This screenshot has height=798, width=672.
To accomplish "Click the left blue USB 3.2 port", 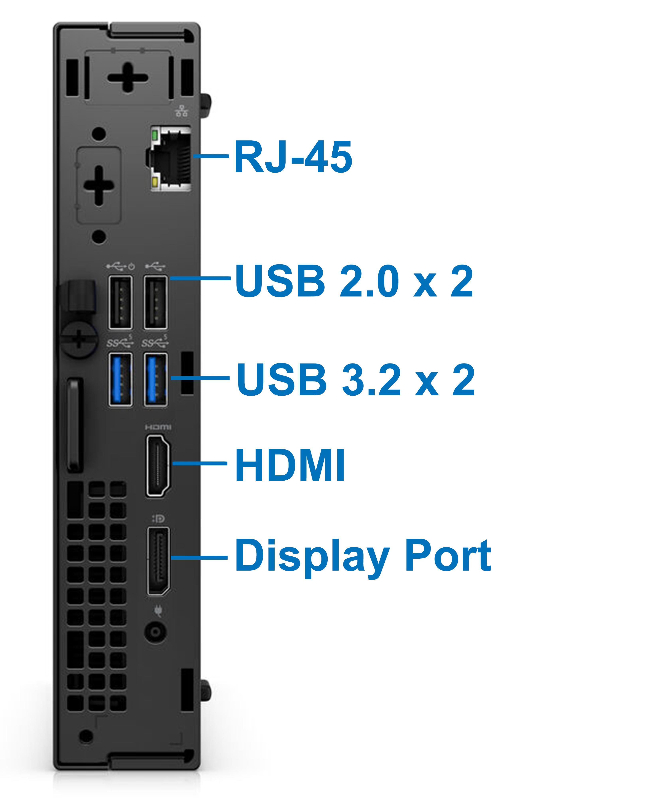I will pos(120,380).
